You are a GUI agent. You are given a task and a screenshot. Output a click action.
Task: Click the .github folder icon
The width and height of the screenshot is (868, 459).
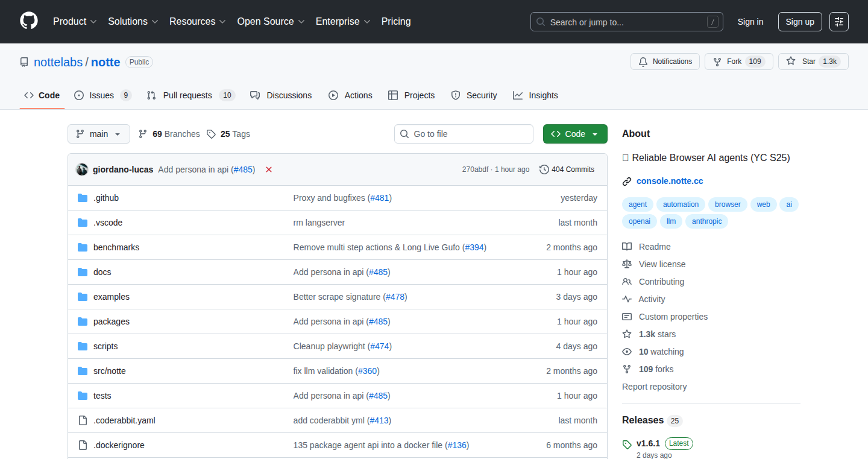point(83,198)
